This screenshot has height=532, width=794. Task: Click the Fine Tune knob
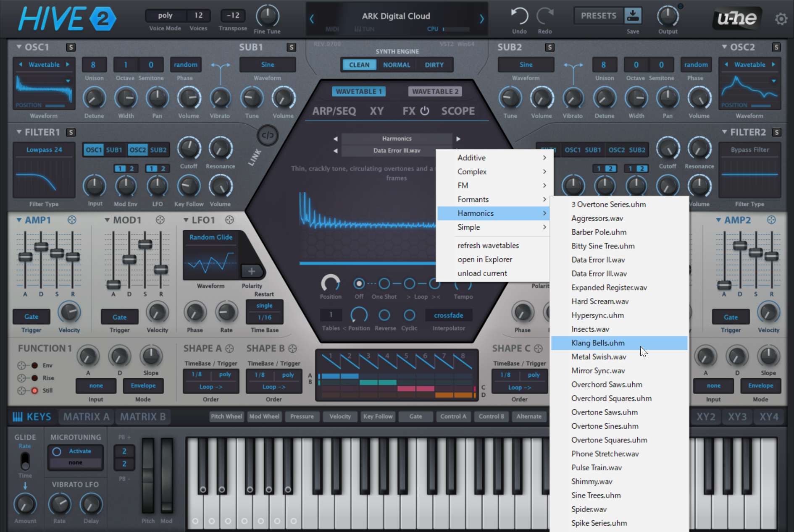(267, 16)
